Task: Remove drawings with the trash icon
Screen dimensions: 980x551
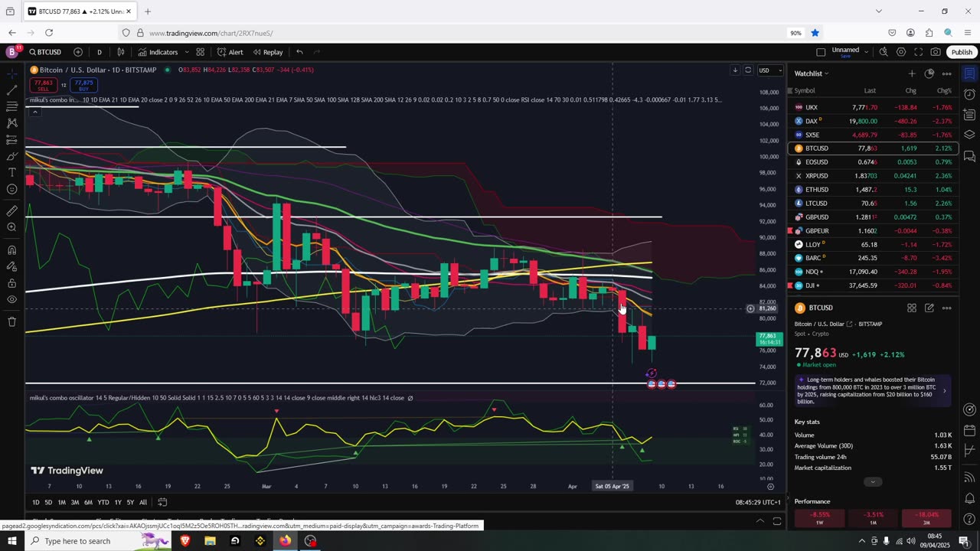Action: [11, 321]
